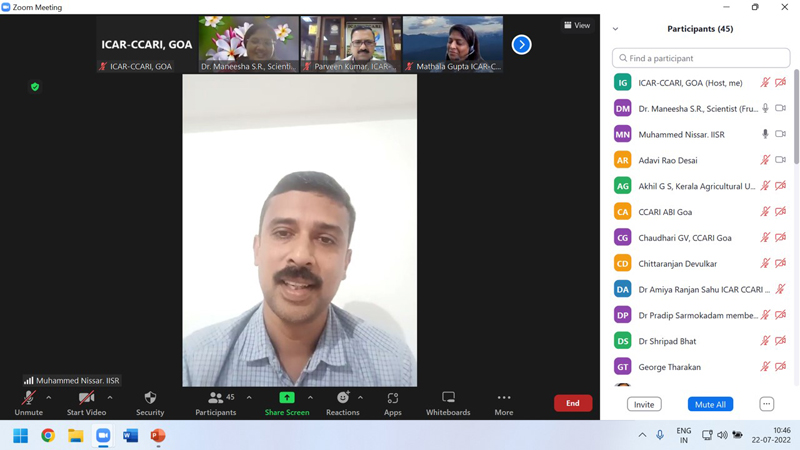Collapse the Participants panel chevron
Screen dimensions: 800x450
(x=615, y=29)
